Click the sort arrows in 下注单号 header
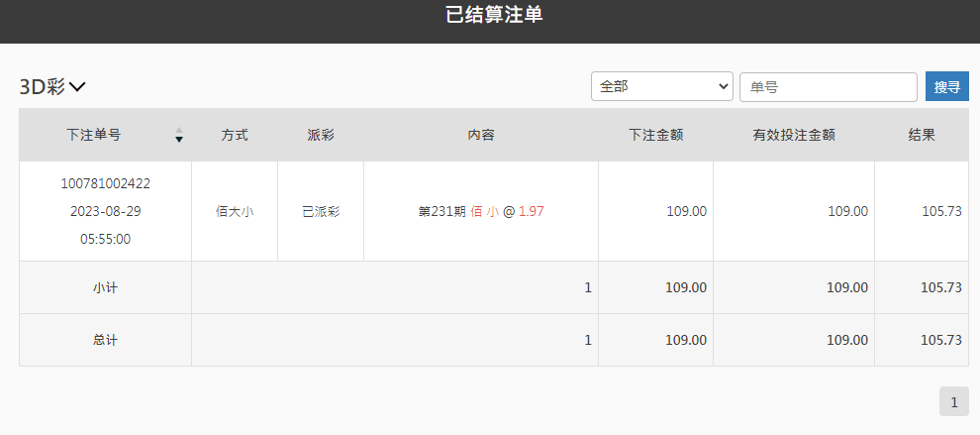 click(179, 135)
